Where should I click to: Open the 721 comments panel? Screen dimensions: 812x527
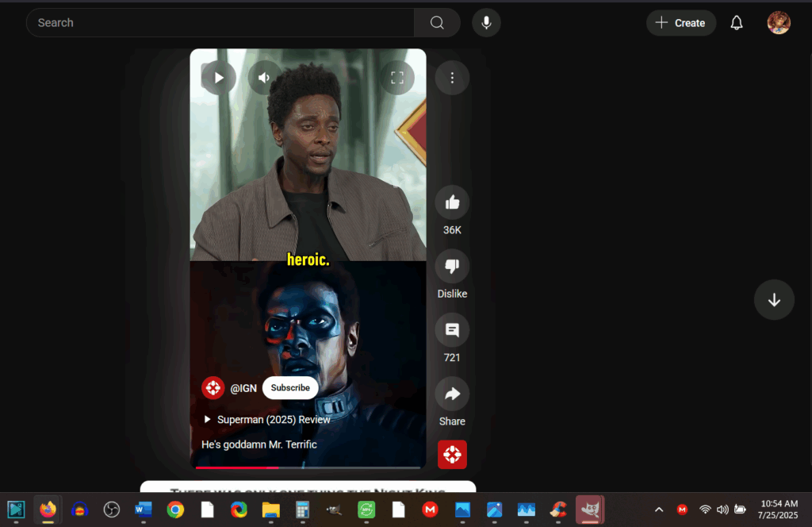pos(452,330)
